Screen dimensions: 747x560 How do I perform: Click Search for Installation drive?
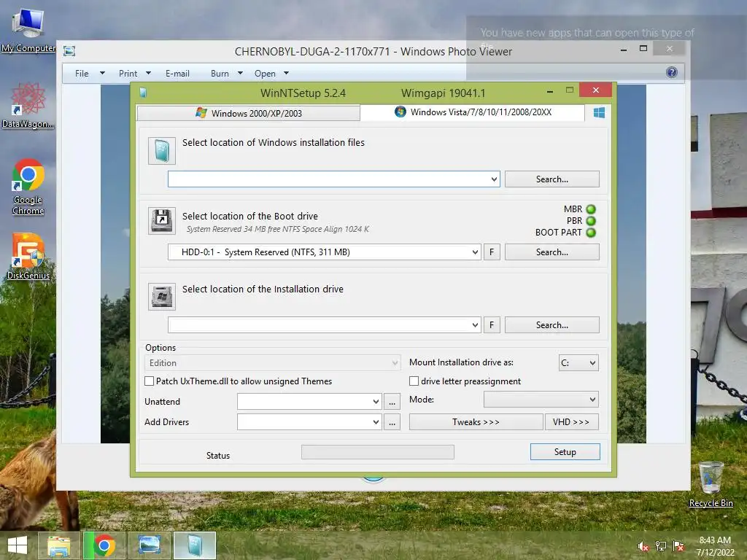[x=551, y=324]
